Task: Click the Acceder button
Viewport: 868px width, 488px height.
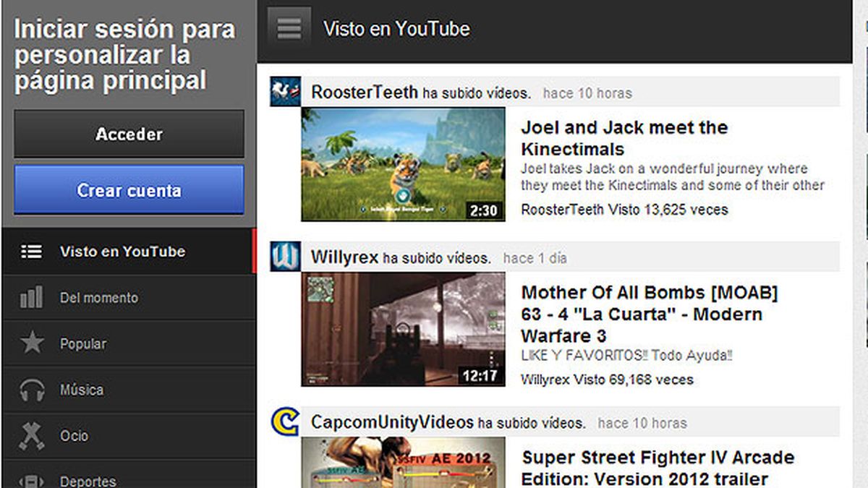Action: click(129, 134)
